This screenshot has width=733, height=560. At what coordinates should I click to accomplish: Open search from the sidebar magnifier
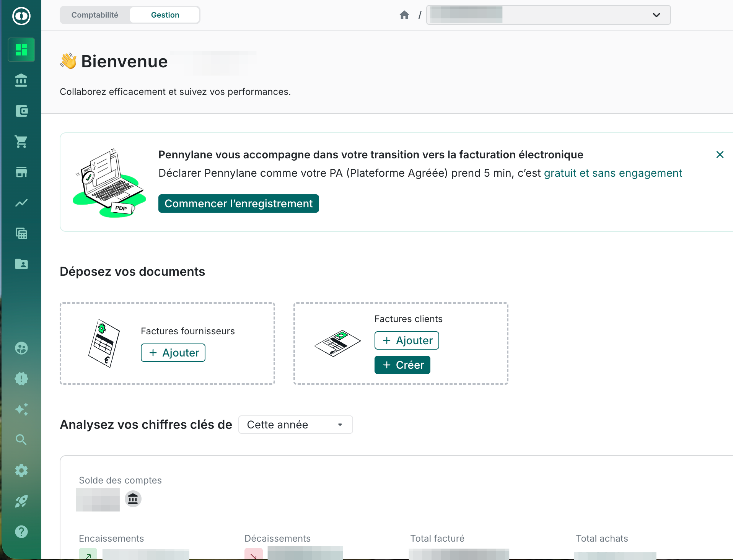pos(21,440)
